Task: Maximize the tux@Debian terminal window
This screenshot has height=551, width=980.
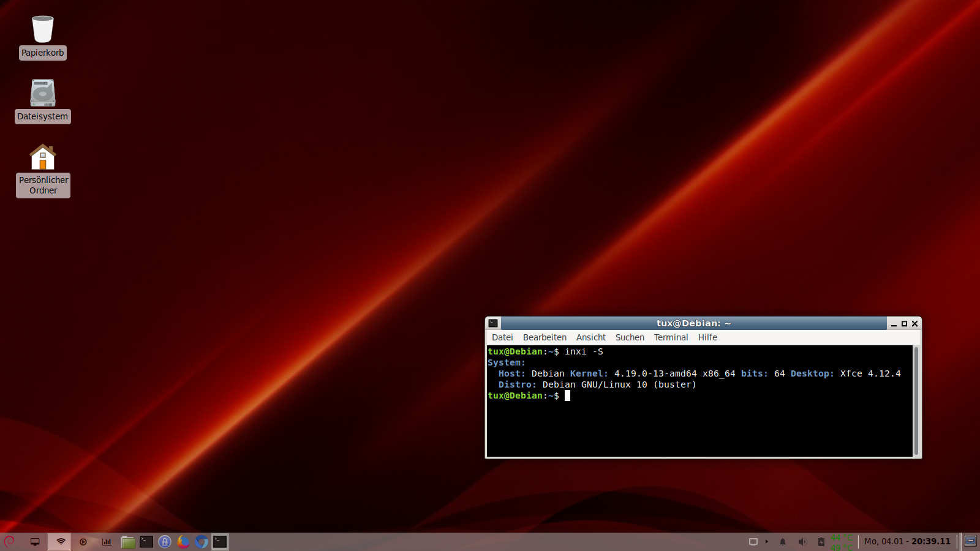Action: click(904, 324)
